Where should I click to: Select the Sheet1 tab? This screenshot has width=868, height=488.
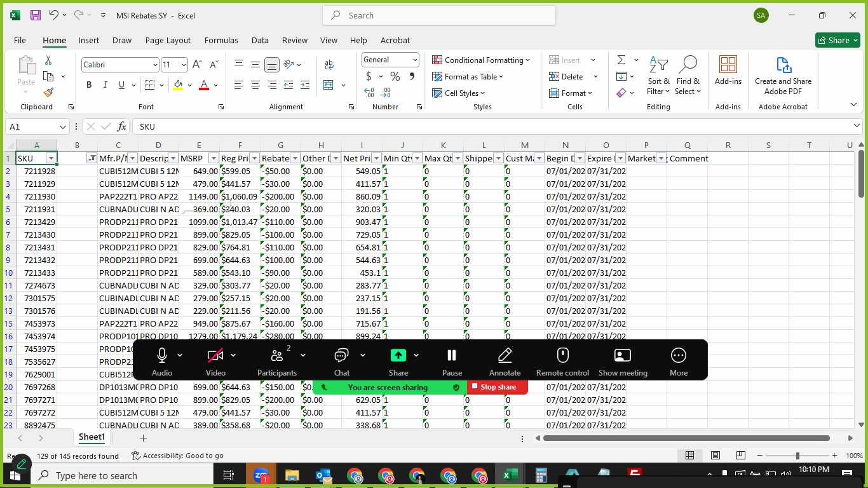point(92,437)
